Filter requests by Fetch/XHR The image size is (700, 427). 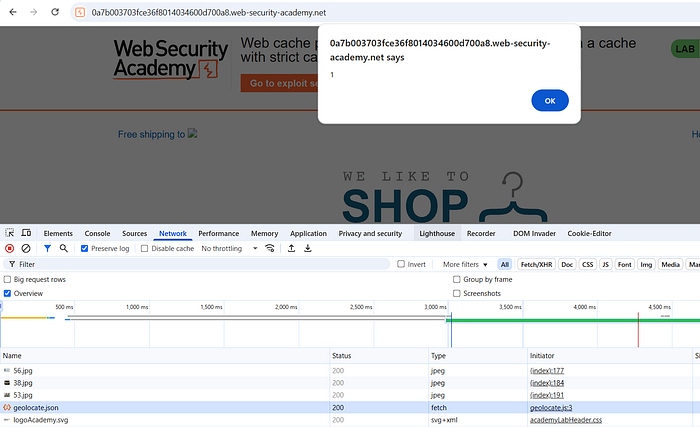536,264
